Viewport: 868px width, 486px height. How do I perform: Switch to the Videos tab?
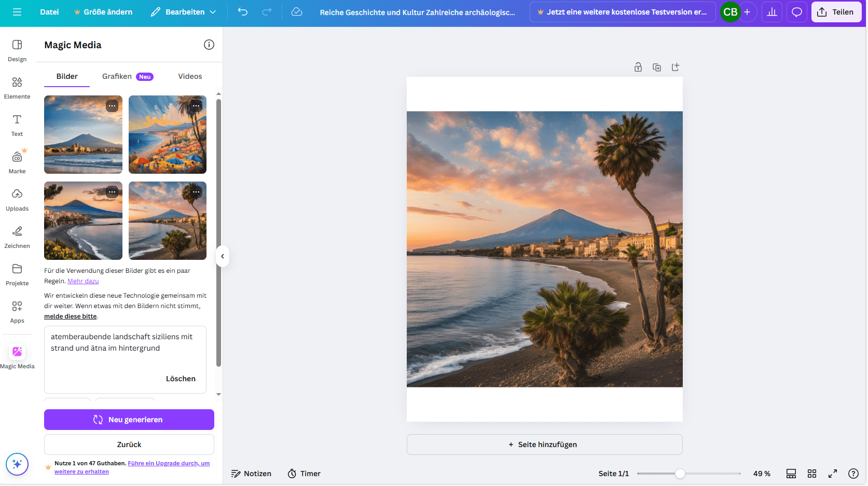point(190,76)
